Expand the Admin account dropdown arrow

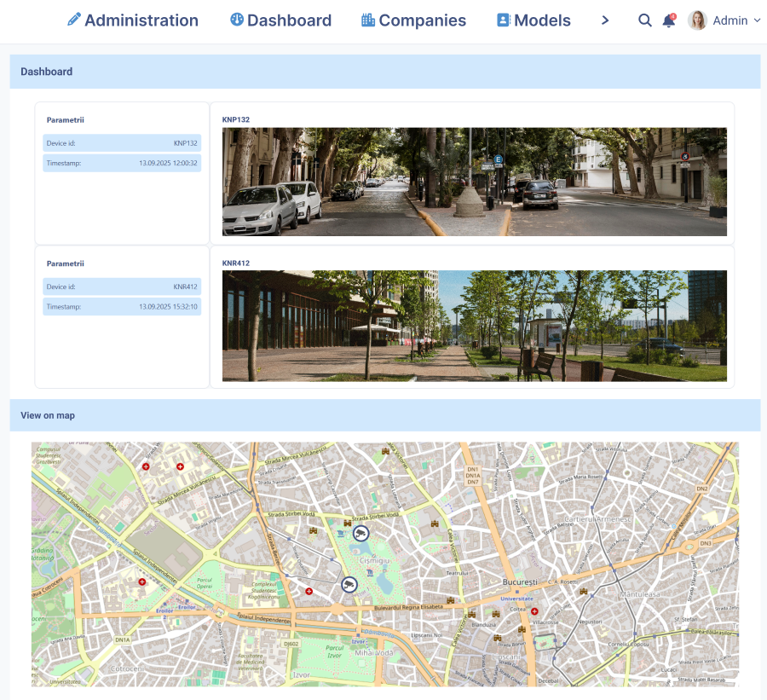(757, 20)
